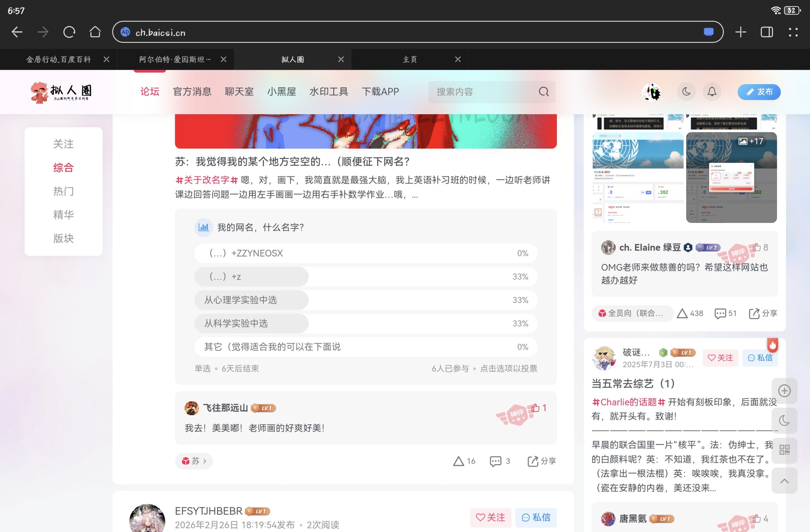Select 精华 in the left sidebar
This screenshot has width=810, height=532.
[63, 215]
